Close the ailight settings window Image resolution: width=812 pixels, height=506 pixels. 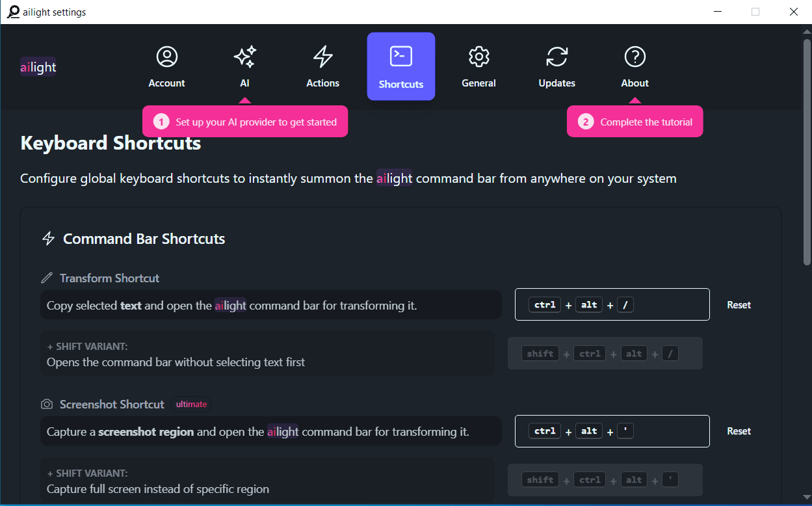tap(794, 12)
